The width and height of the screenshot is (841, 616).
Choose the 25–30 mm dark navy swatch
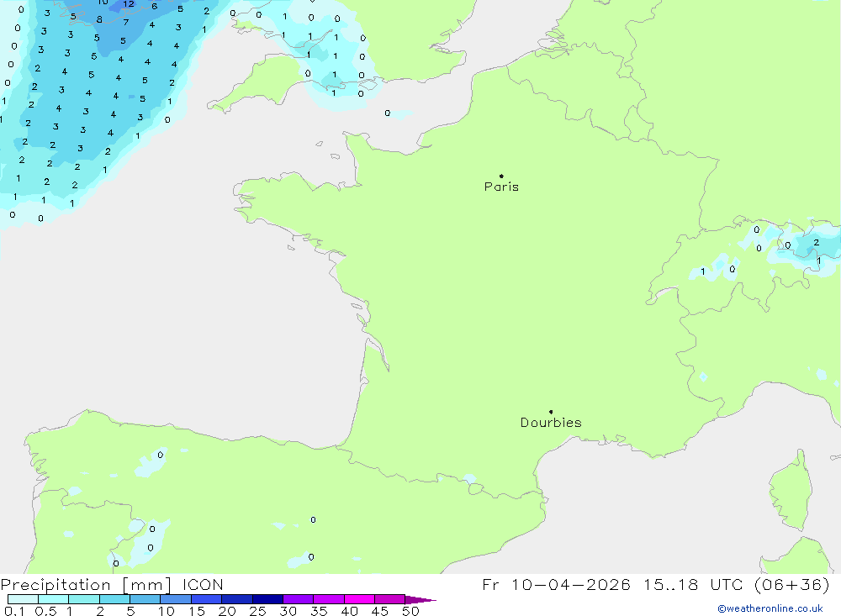click(267, 599)
